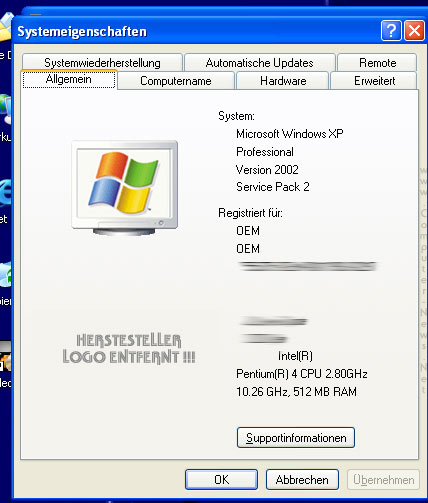Open Supportinformationen
Image resolution: width=428 pixels, height=503 pixels.
pyautogui.click(x=296, y=438)
